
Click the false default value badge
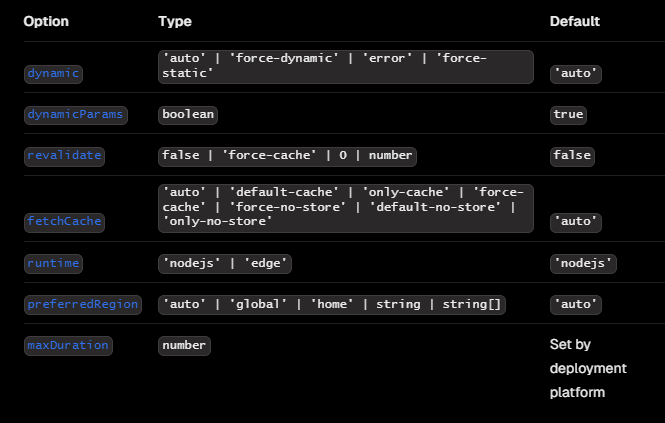coord(572,156)
